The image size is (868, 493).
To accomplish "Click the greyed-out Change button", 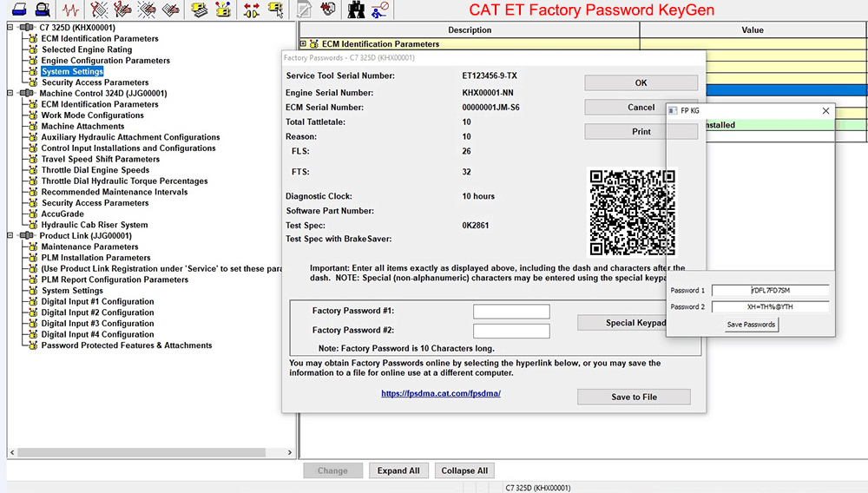I will pyautogui.click(x=332, y=470).
